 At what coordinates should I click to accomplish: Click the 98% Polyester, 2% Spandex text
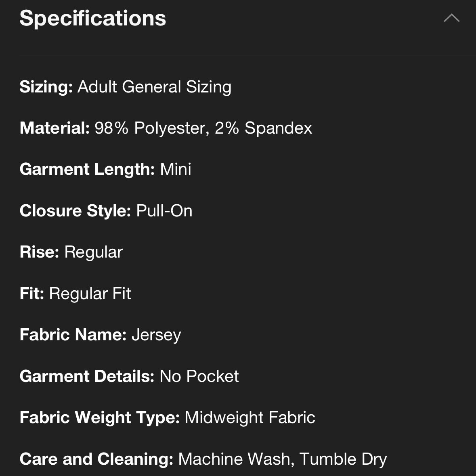(x=203, y=128)
